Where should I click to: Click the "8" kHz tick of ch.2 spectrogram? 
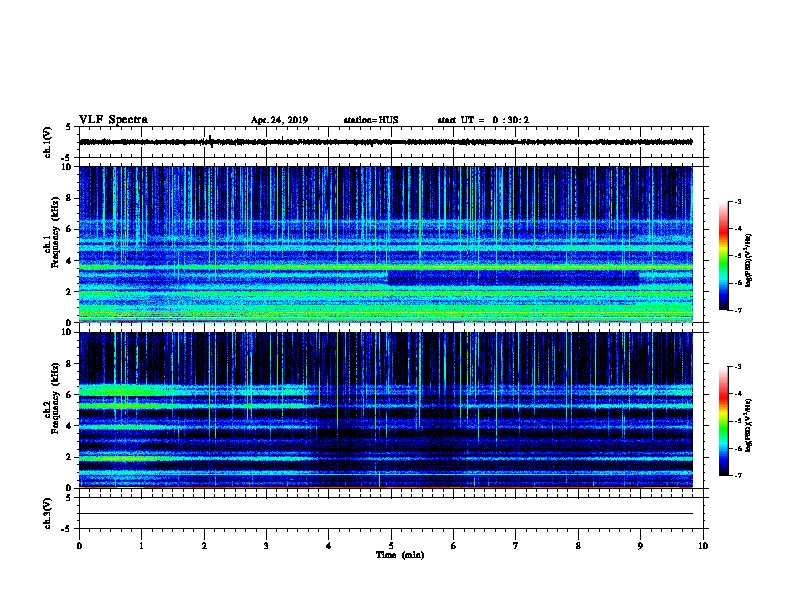tap(69, 364)
